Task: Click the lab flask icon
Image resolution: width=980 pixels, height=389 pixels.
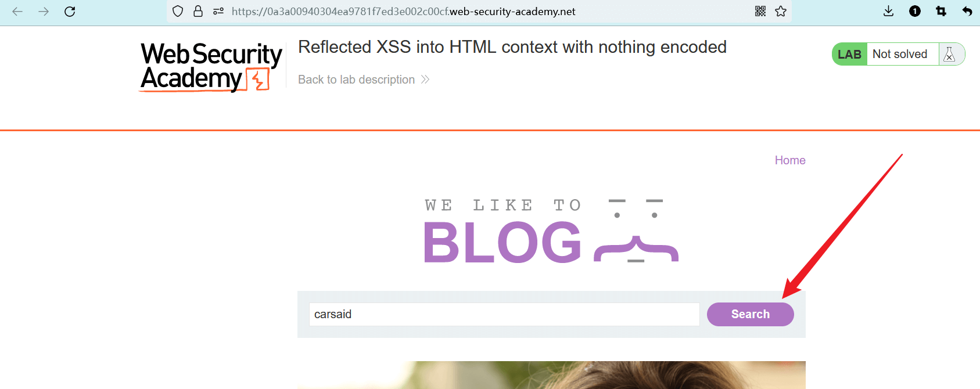Action: [949, 55]
